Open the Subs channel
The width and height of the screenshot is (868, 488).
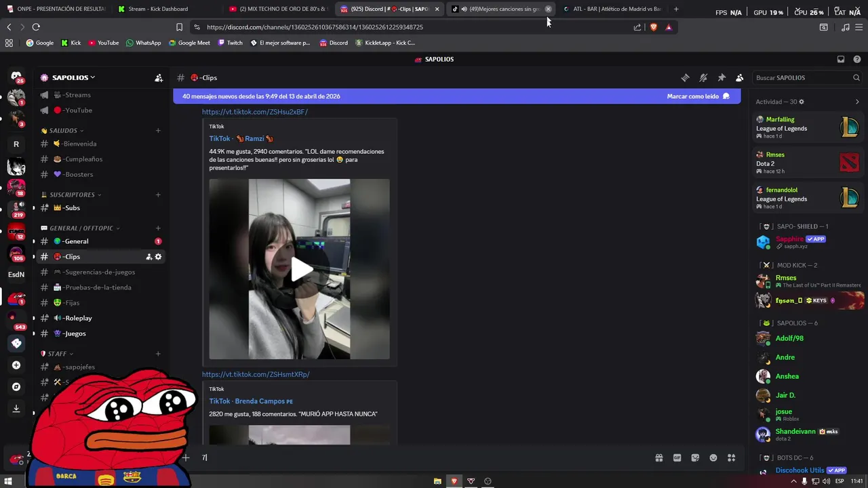[100, 208]
